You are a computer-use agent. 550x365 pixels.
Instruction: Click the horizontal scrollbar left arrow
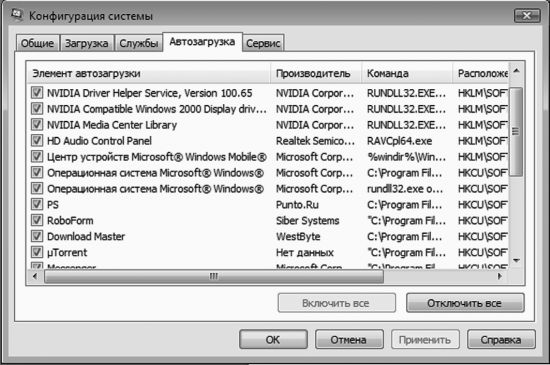pos(35,276)
